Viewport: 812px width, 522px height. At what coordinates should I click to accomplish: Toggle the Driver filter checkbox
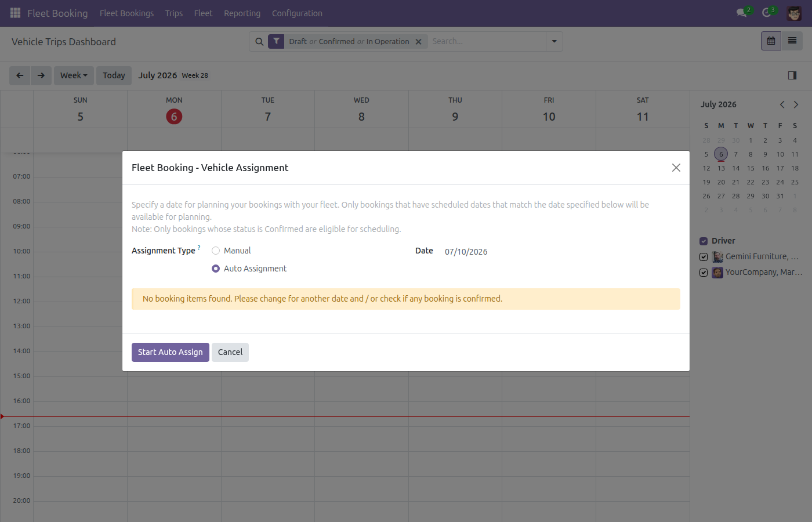704,241
